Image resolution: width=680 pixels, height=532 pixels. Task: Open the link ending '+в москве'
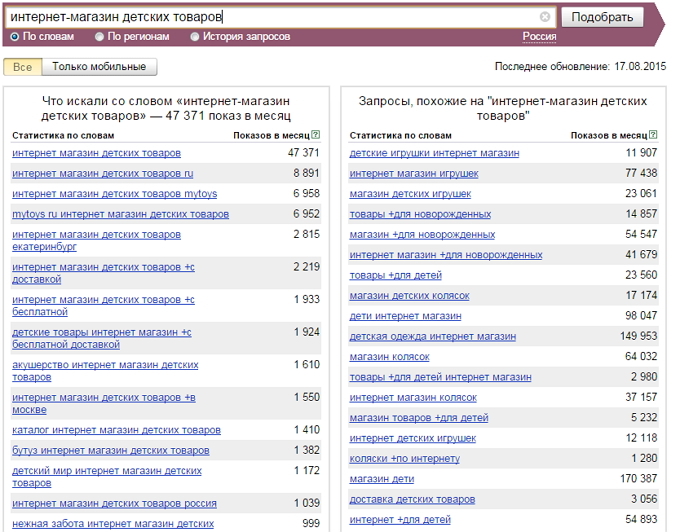(x=104, y=403)
